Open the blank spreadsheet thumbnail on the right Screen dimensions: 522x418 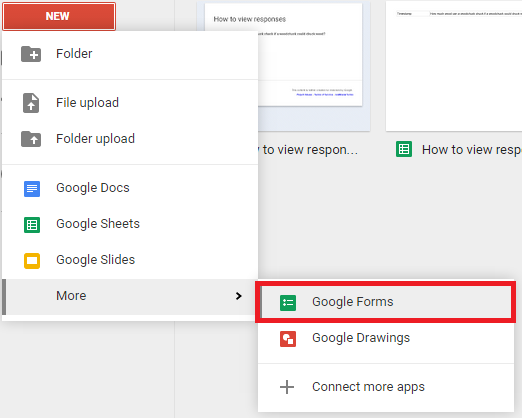(x=454, y=65)
